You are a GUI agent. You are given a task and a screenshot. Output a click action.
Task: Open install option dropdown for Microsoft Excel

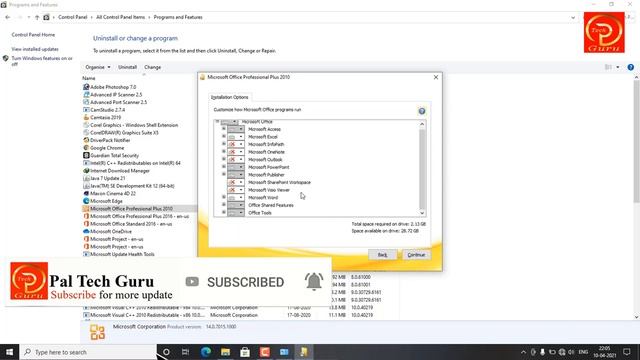coord(236,137)
